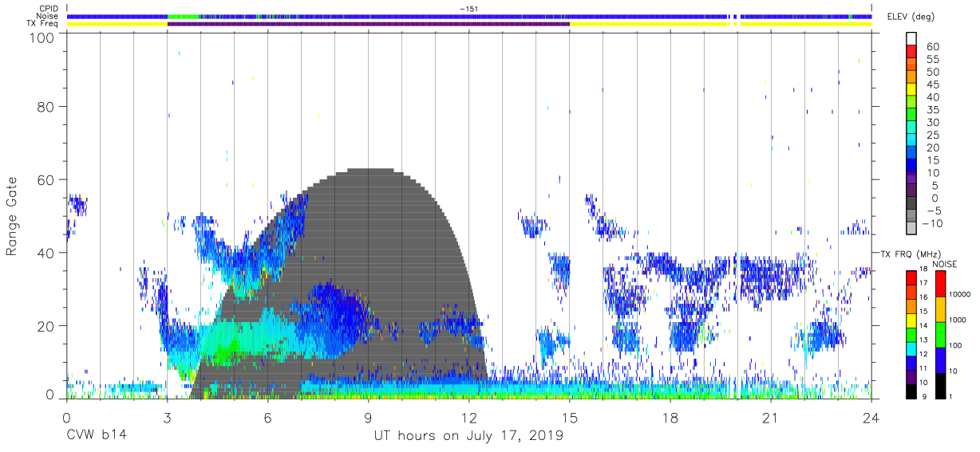
Task: Click y-axis tick label 80
Action: [45, 106]
